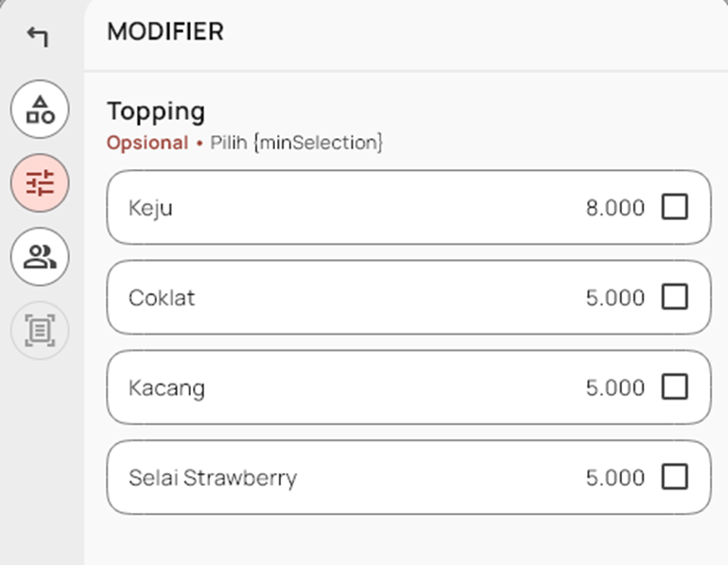This screenshot has width=728, height=565.
Task: Enable the Coklat topping checkbox
Action: tap(674, 297)
